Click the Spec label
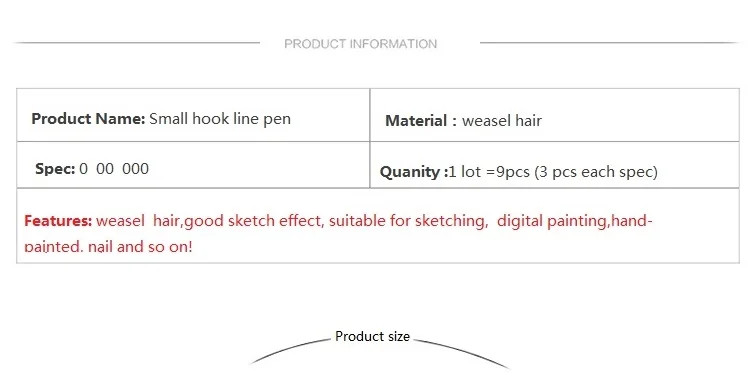This screenshot has width=750, height=380. (x=55, y=169)
